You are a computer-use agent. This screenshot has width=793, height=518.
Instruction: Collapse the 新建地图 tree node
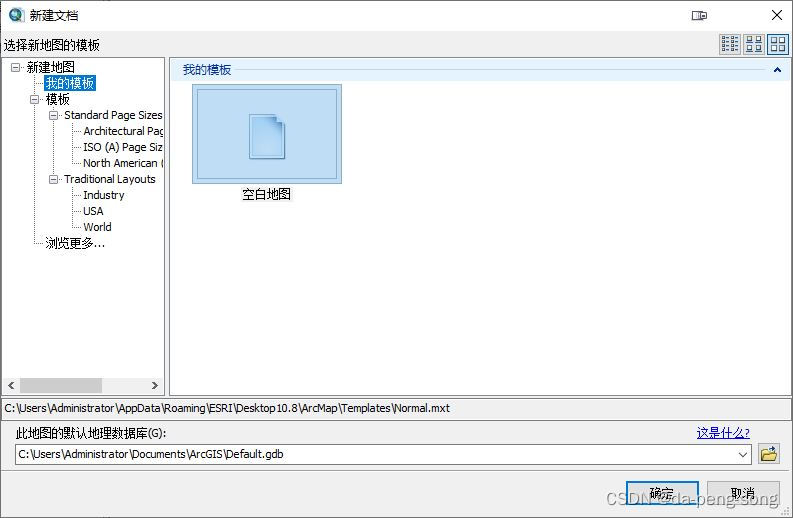(x=16, y=67)
